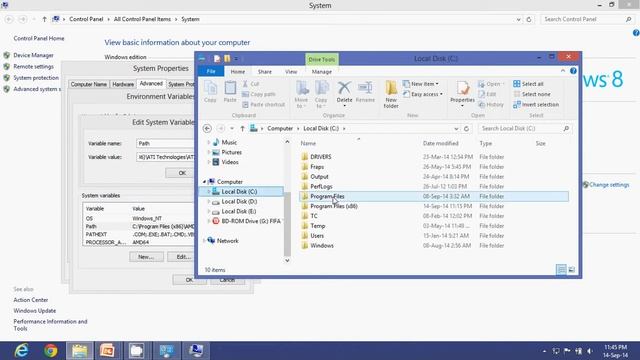The height and width of the screenshot is (360, 640).
Task: Expand the Network node in the tree
Action: click(204, 241)
